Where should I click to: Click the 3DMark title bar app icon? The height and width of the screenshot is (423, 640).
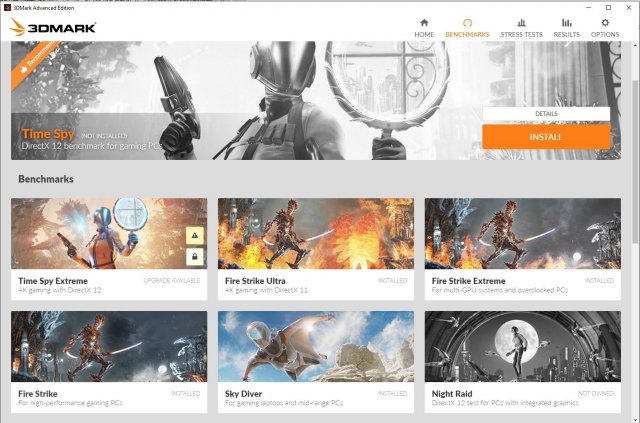[7, 7]
